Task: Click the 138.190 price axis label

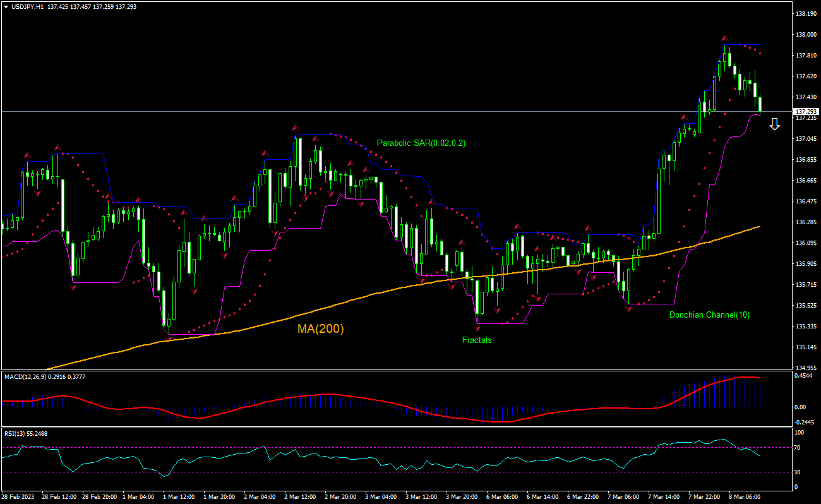Action: pos(806,13)
